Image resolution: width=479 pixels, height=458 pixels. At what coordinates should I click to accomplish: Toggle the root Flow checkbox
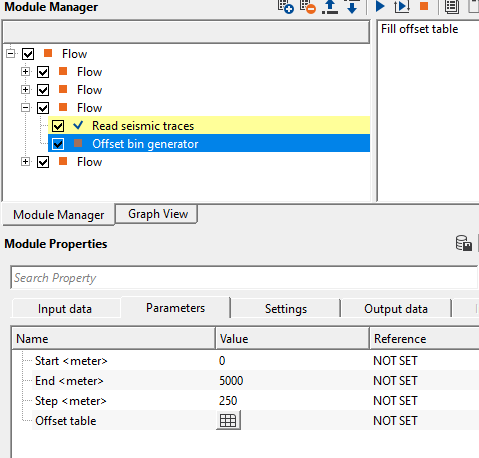[x=28, y=54]
